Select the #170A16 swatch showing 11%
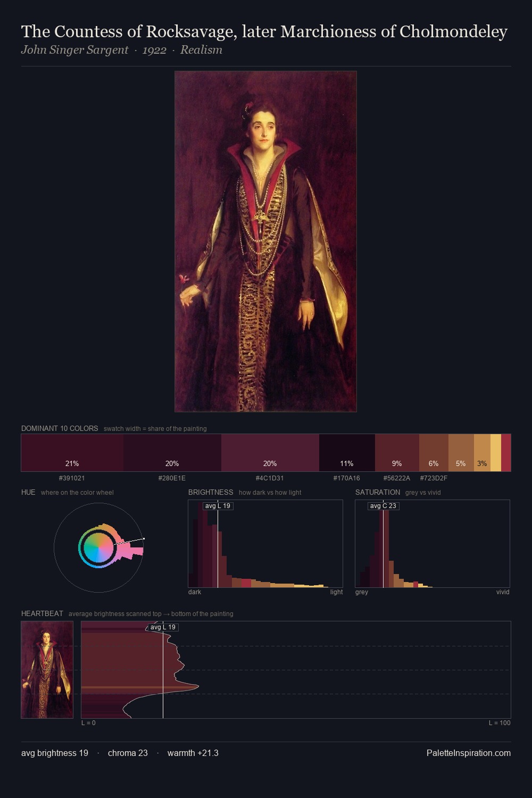The width and height of the screenshot is (532, 798). tap(347, 453)
